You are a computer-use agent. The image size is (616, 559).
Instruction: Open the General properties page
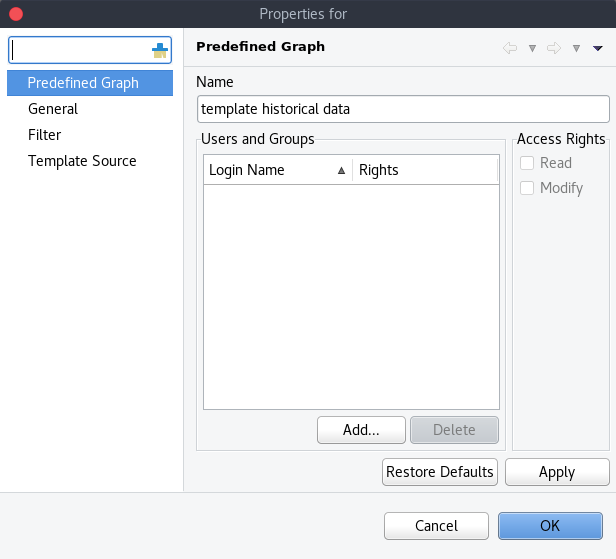point(53,109)
